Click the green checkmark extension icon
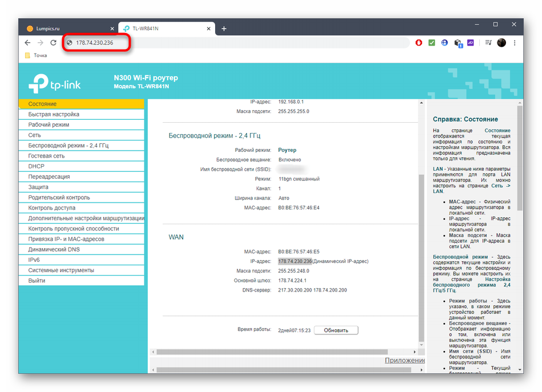 432,43
